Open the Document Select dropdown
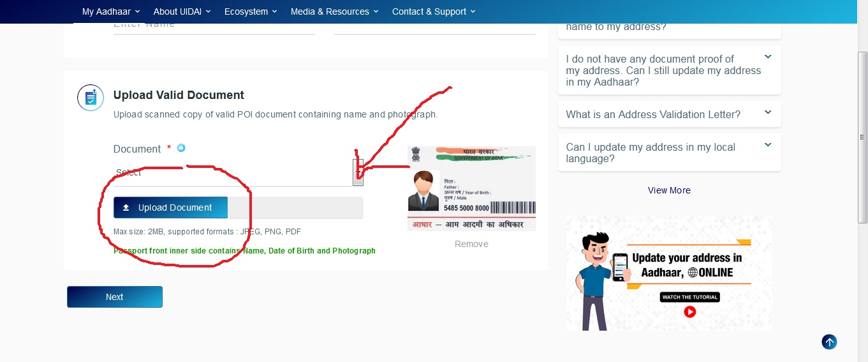This screenshot has height=362, width=868. coord(238,172)
